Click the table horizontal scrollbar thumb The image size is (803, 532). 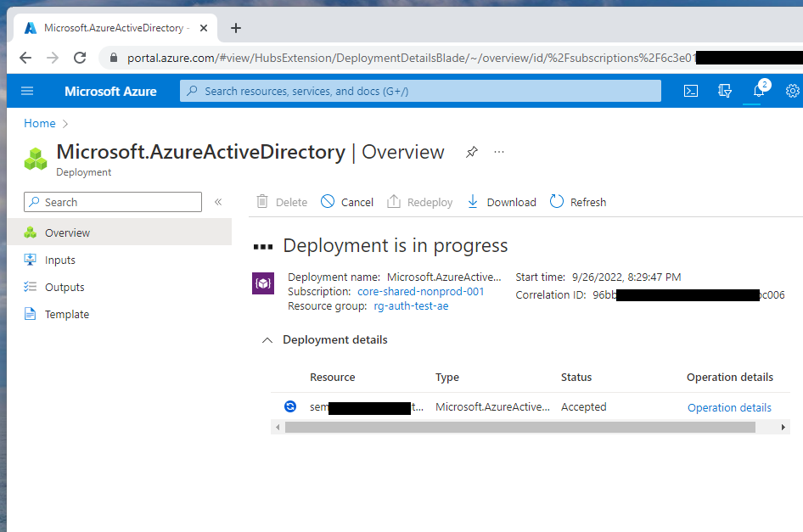point(519,427)
